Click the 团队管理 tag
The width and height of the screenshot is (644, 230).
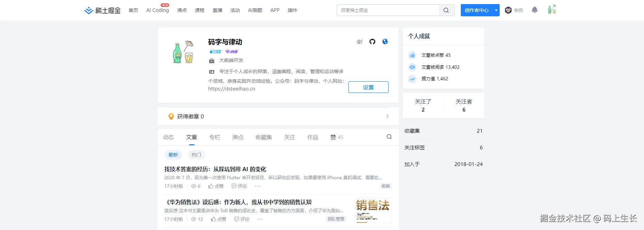[x=336, y=219]
